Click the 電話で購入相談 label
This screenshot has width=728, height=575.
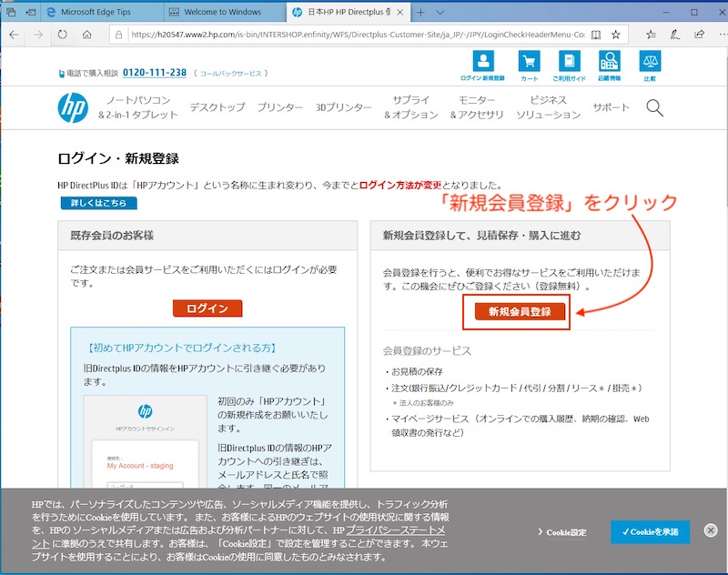pyautogui.click(x=93, y=74)
